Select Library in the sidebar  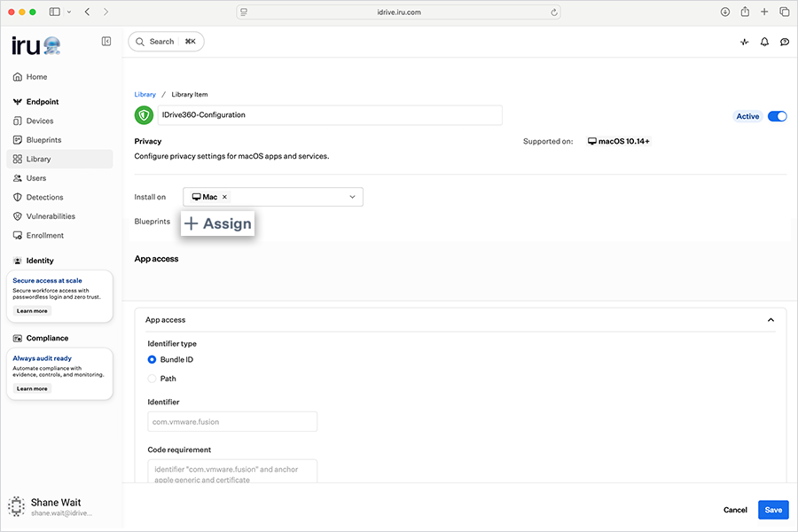point(59,159)
